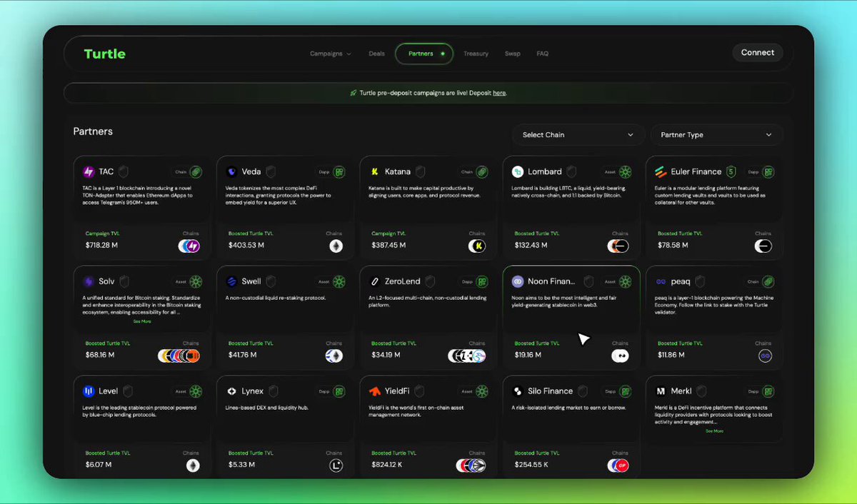Click the chain icons on Silo Finance card
The image size is (857, 504).
618,465
